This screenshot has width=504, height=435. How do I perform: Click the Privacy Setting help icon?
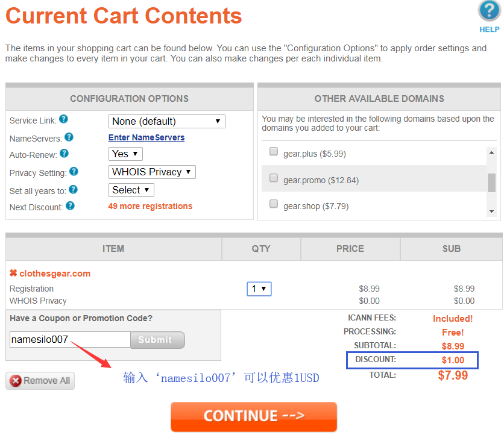pyautogui.click(x=74, y=172)
